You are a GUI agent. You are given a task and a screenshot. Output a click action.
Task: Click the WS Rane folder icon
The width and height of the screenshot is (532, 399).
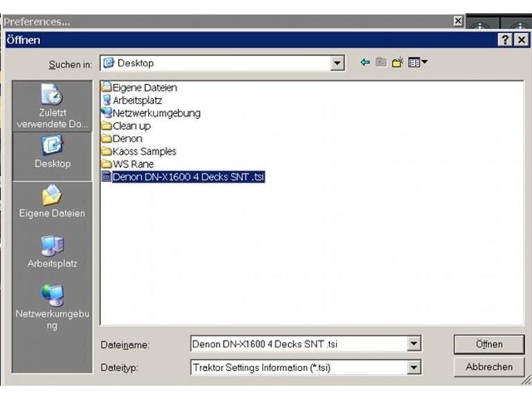point(106,164)
